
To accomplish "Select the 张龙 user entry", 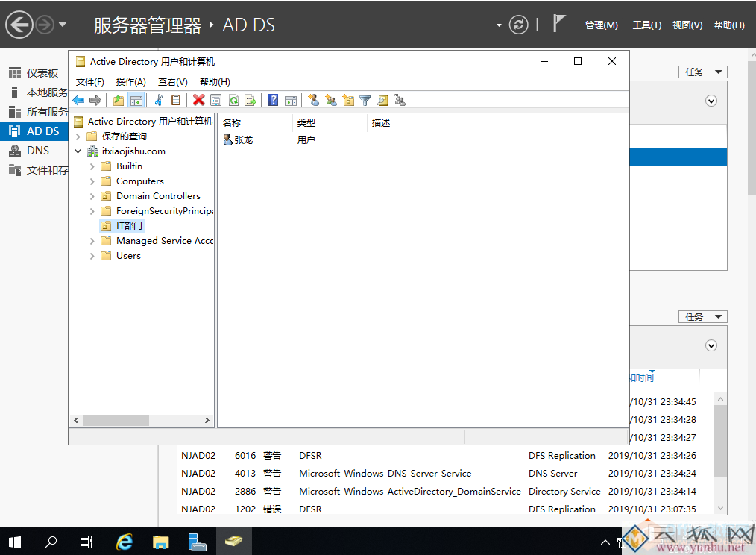I will click(x=243, y=139).
